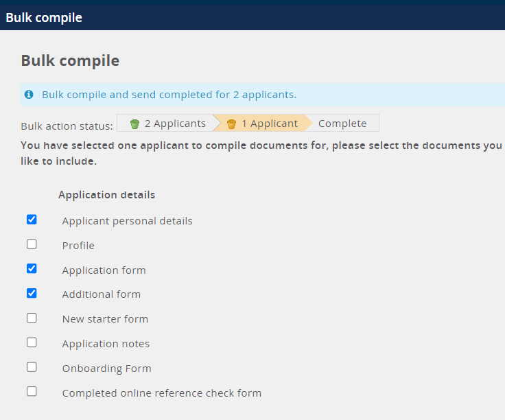Uncheck Applicant personal details checkbox
Image resolution: width=505 pixels, height=420 pixels.
click(32, 220)
